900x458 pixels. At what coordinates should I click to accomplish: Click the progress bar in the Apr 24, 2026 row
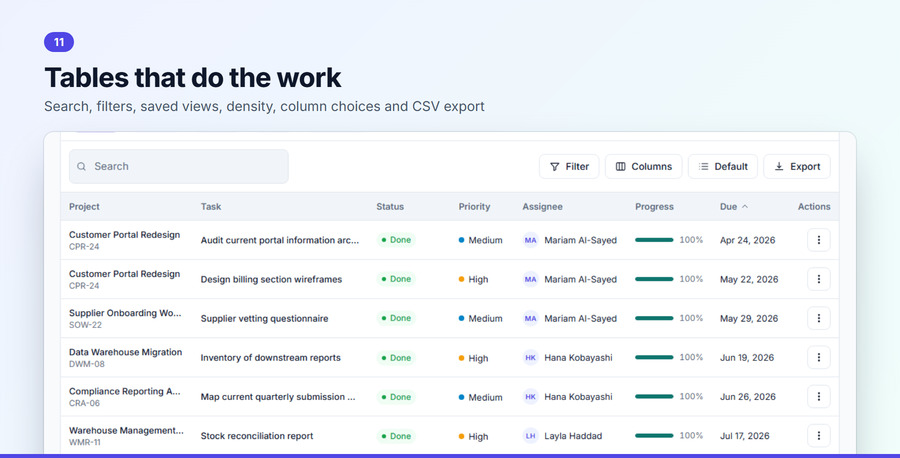tap(654, 240)
